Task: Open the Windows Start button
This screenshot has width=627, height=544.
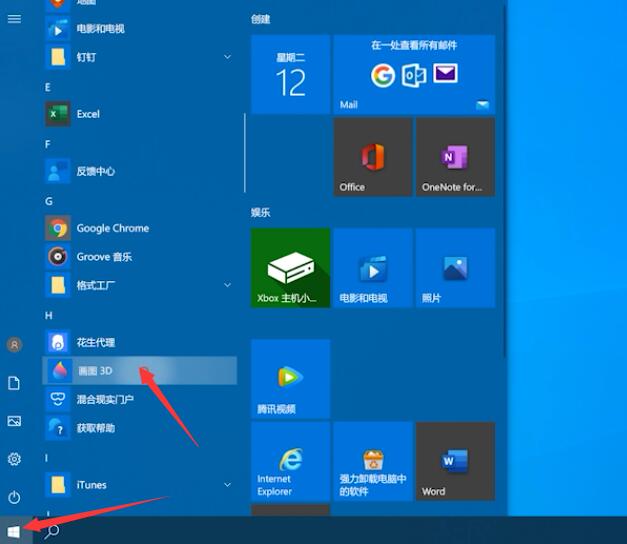Action: (14, 532)
